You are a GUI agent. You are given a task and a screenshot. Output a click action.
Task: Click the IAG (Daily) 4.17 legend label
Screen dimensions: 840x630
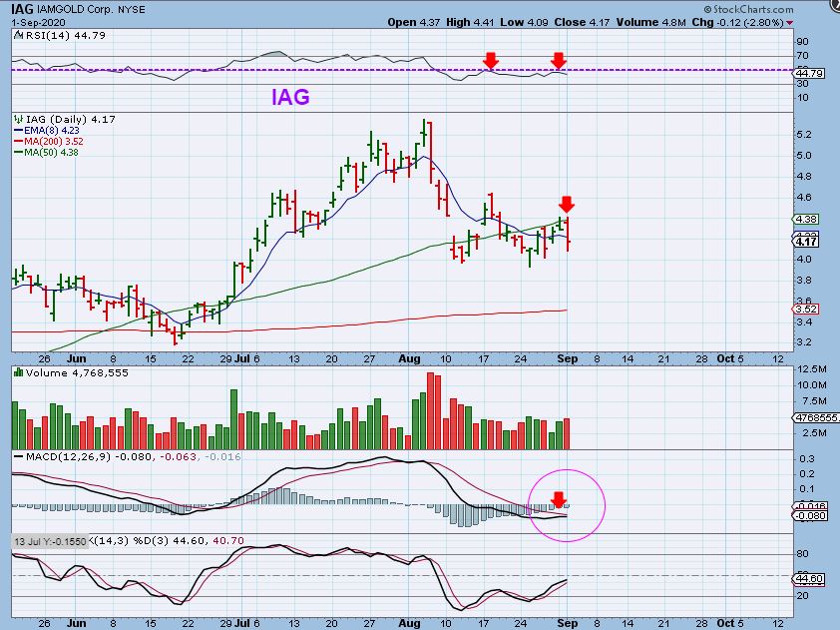pos(71,119)
